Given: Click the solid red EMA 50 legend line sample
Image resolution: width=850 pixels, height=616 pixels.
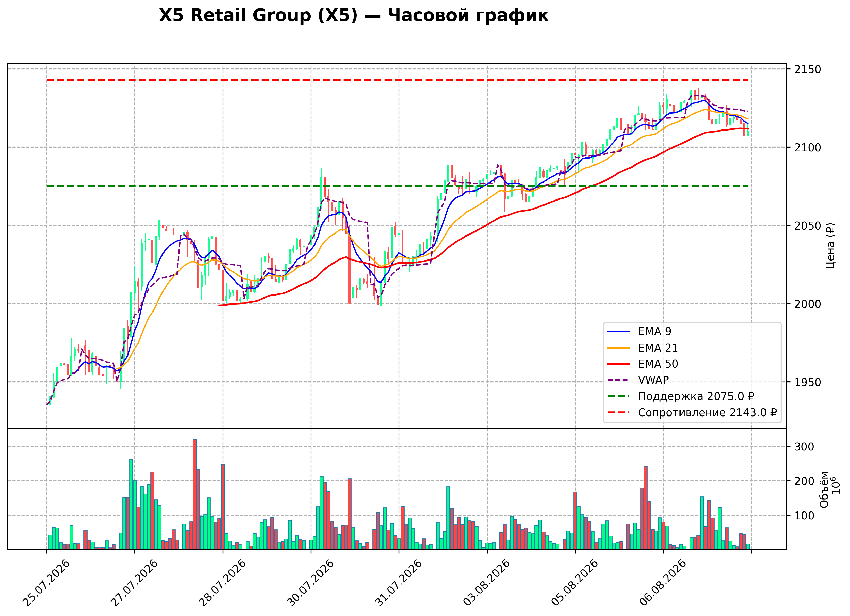Looking at the screenshot, I should tap(619, 364).
